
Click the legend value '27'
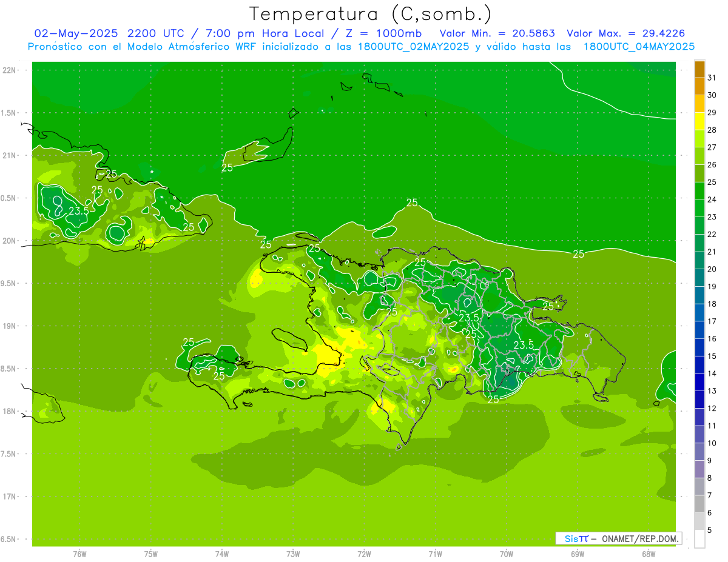pos(712,147)
